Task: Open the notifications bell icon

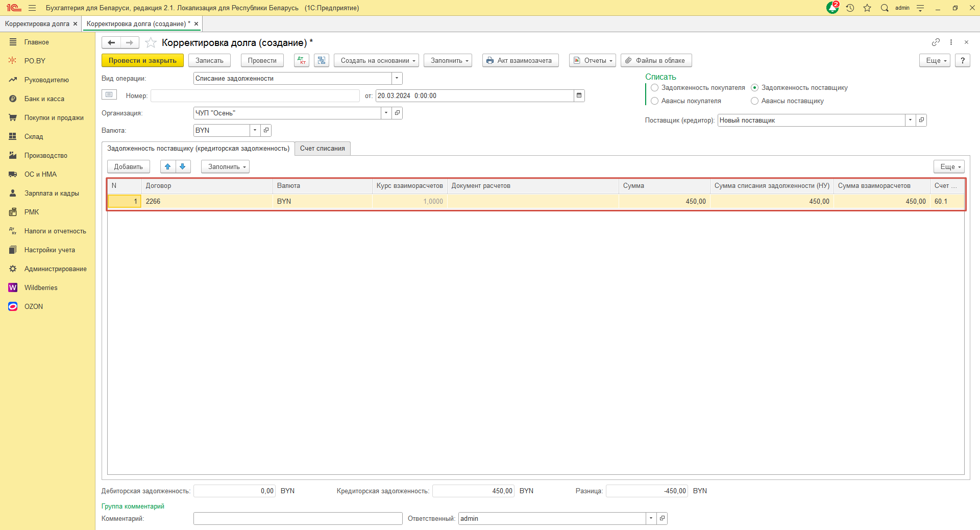Action: click(x=832, y=8)
